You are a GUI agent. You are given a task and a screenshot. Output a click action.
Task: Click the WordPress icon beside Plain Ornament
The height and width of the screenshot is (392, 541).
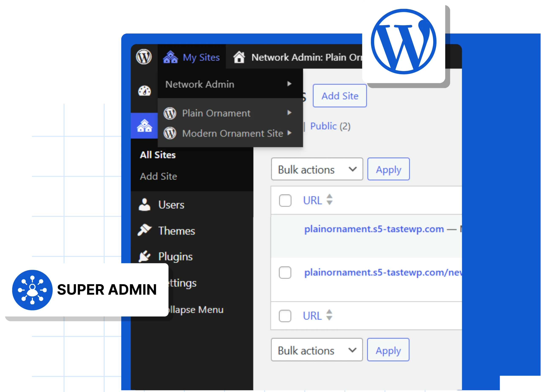170,113
